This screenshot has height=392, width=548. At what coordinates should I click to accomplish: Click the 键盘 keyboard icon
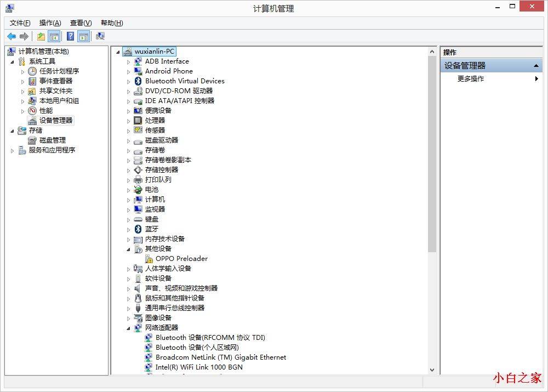139,219
